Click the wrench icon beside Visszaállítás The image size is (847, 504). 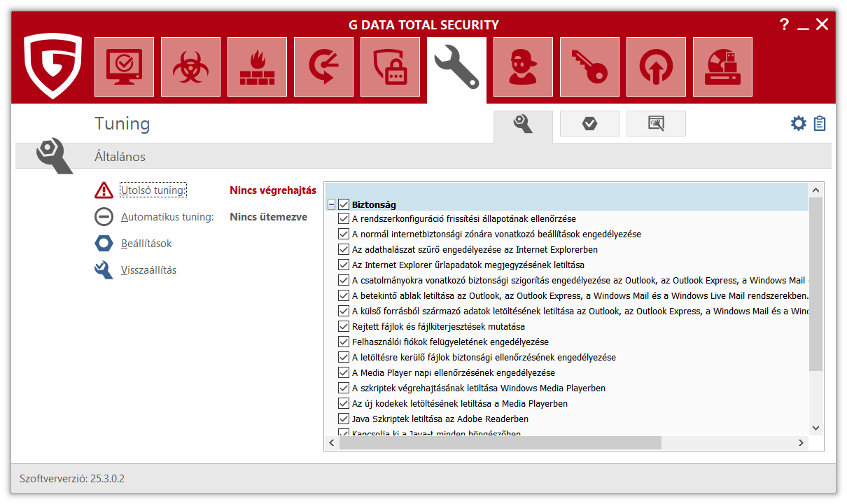(104, 270)
